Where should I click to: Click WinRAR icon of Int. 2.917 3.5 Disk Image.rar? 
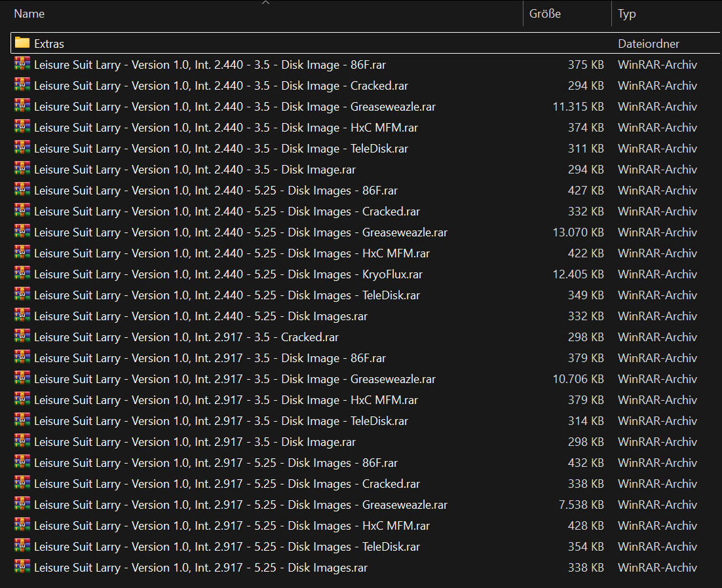[22, 441]
